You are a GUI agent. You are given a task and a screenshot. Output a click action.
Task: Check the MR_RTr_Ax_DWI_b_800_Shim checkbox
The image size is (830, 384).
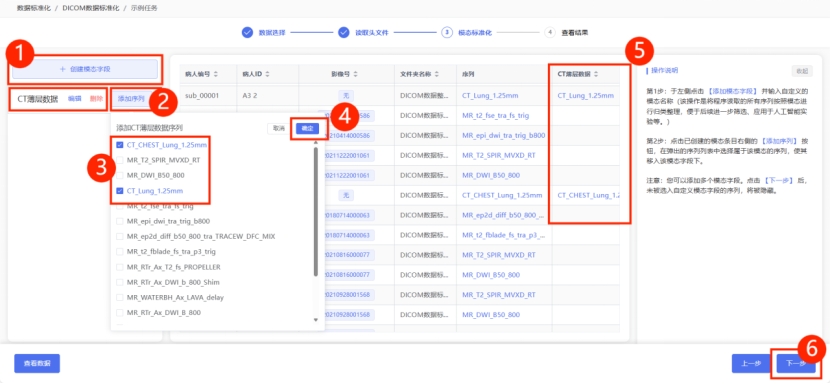(x=120, y=282)
